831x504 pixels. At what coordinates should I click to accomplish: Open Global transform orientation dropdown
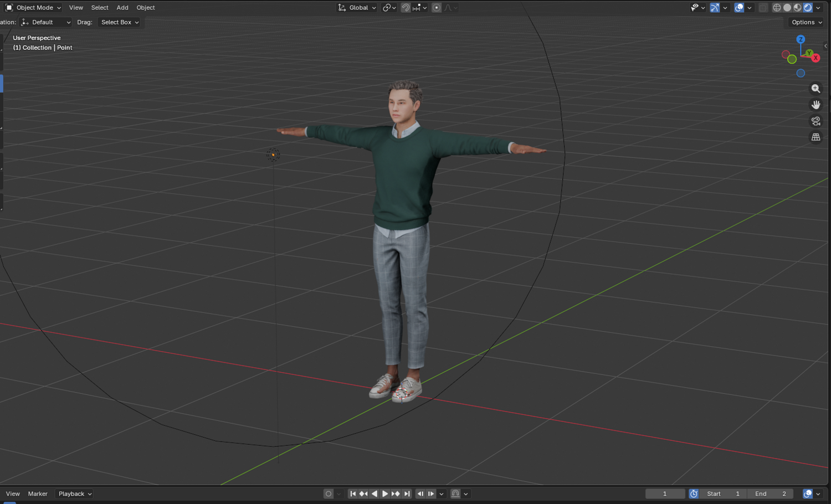click(357, 8)
